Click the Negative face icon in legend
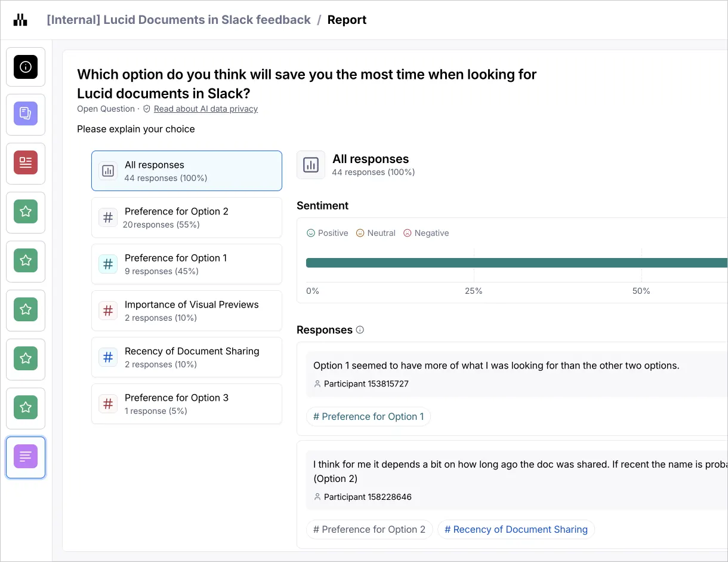The image size is (728, 562). click(x=408, y=233)
